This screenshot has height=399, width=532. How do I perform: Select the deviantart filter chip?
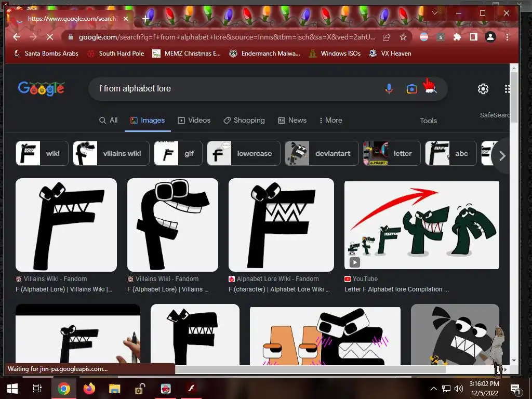tap(321, 153)
